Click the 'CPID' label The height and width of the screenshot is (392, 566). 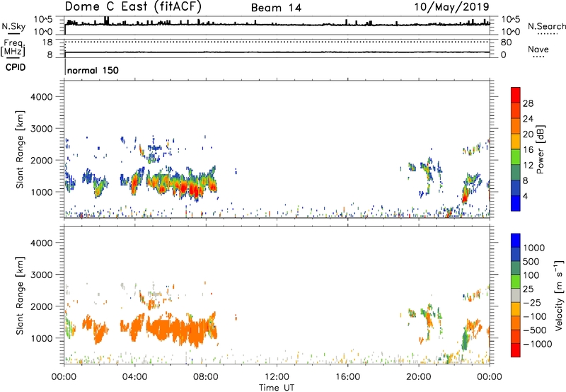click(x=16, y=67)
